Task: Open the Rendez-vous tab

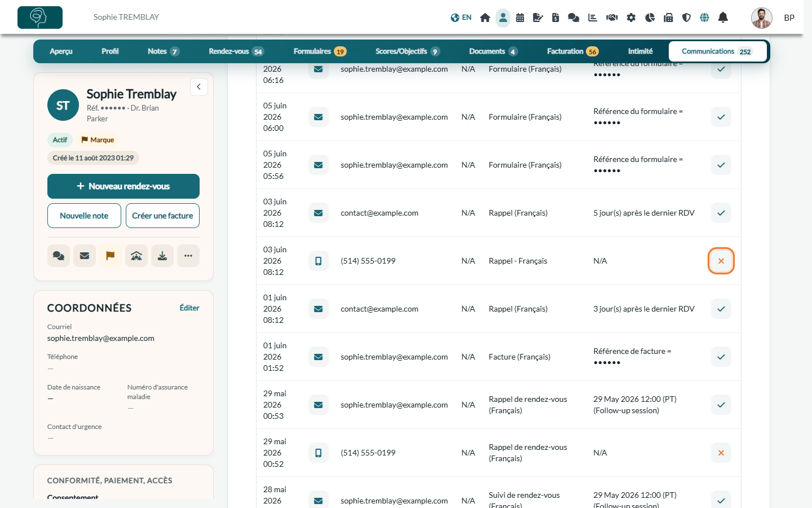Action: (x=236, y=51)
